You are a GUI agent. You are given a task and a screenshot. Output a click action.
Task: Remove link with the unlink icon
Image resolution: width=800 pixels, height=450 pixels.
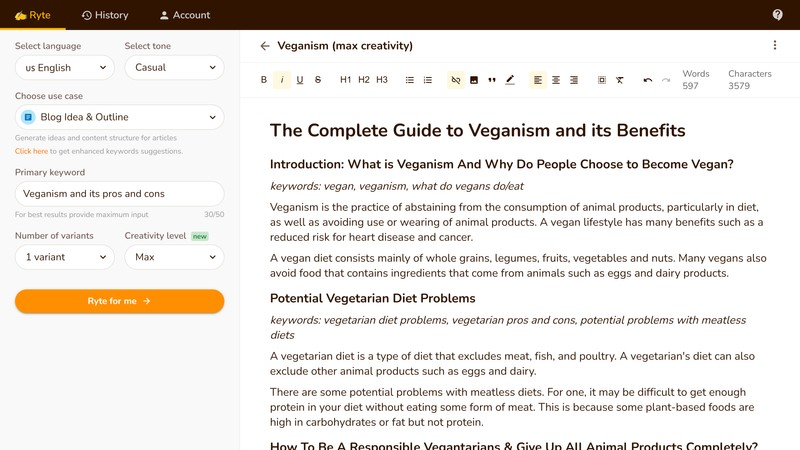tap(456, 80)
